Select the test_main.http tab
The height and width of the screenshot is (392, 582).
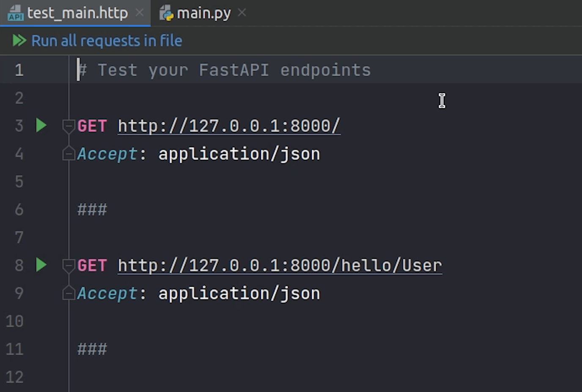click(x=77, y=13)
